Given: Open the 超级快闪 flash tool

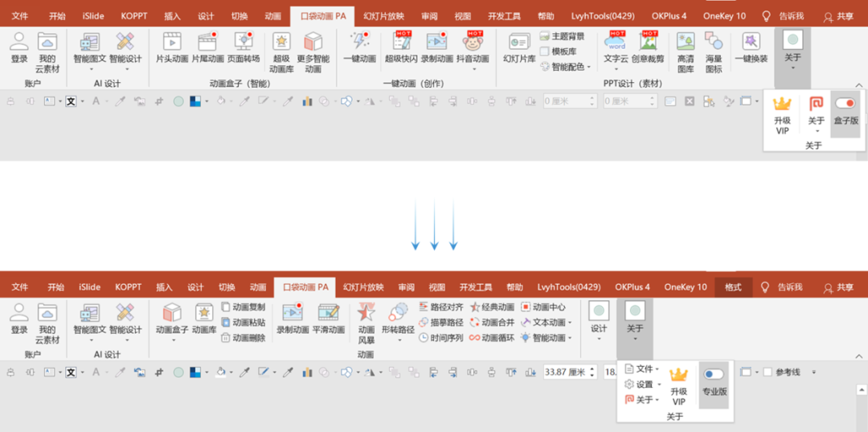Looking at the screenshot, I should pyautogui.click(x=401, y=47).
